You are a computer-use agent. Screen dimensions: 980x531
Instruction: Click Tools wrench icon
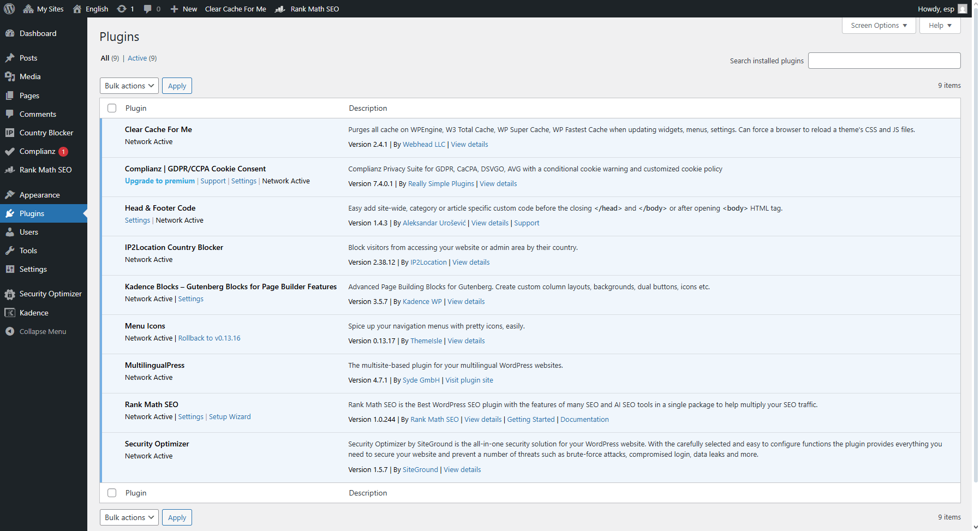(x=10, y=250)
